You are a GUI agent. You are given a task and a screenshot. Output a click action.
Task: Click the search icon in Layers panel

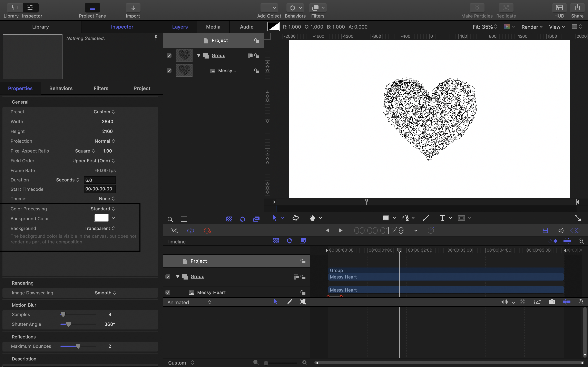(170, 219)
